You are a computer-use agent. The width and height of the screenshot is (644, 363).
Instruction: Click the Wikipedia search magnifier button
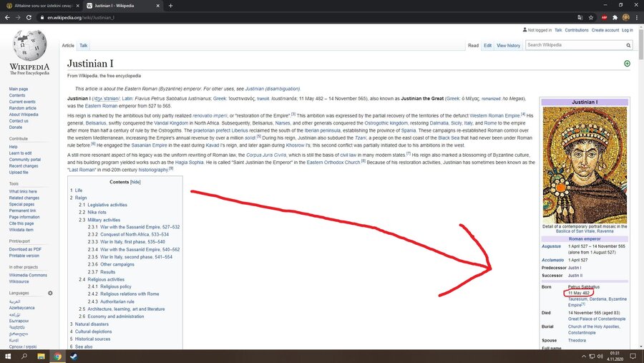tap(628, 45)
